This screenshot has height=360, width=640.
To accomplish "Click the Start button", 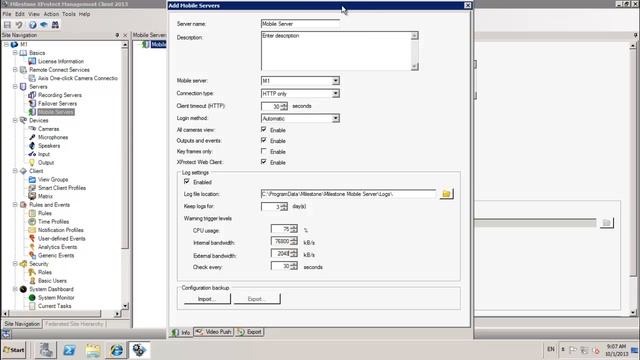I will [14, 350].
